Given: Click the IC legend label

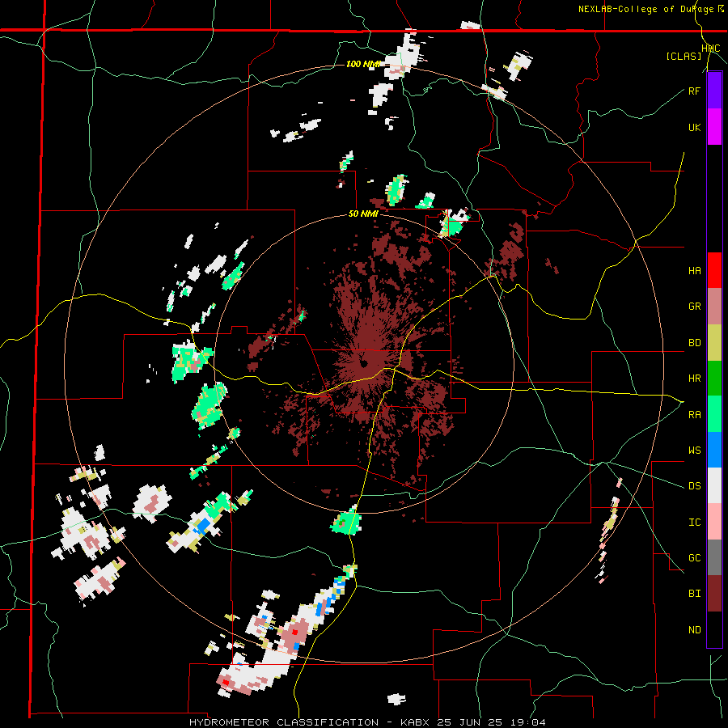Looking at the screenshot, I should pyautogui.click(x=694, y=523).
